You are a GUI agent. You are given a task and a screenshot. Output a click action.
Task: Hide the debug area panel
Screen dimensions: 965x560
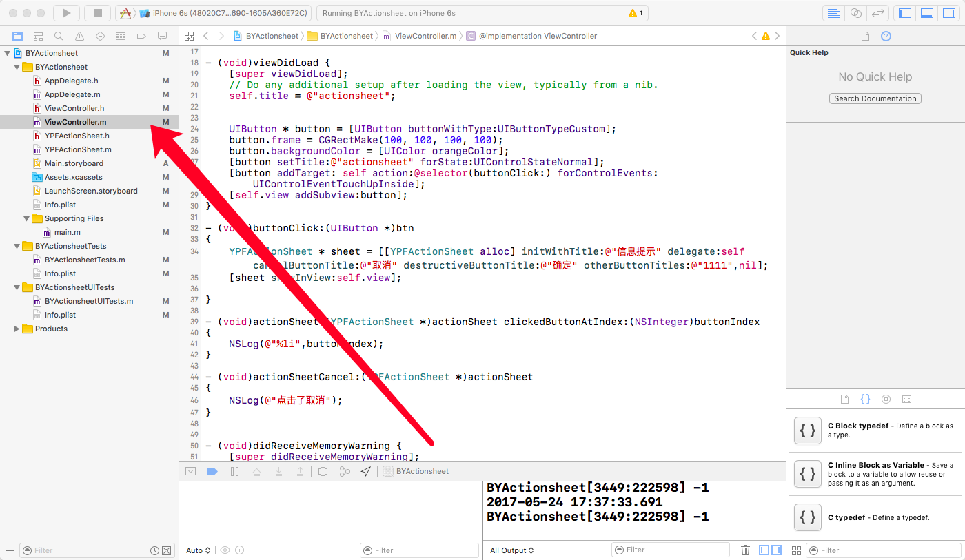[190, 471]
